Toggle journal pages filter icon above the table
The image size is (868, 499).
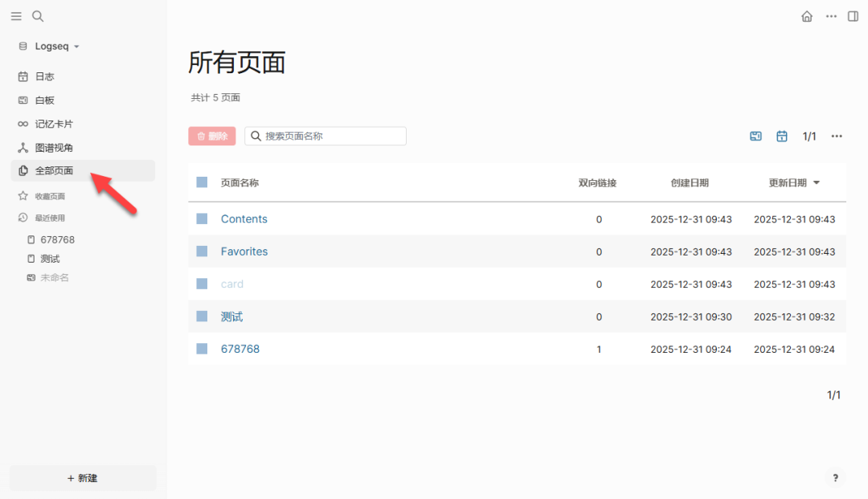point(755,136)
